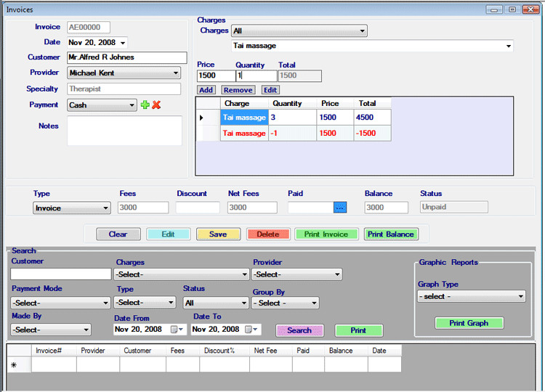This screenshot has width=545, height=392.
Task: Click the Customer name input field
Action: tap(127, 57)
